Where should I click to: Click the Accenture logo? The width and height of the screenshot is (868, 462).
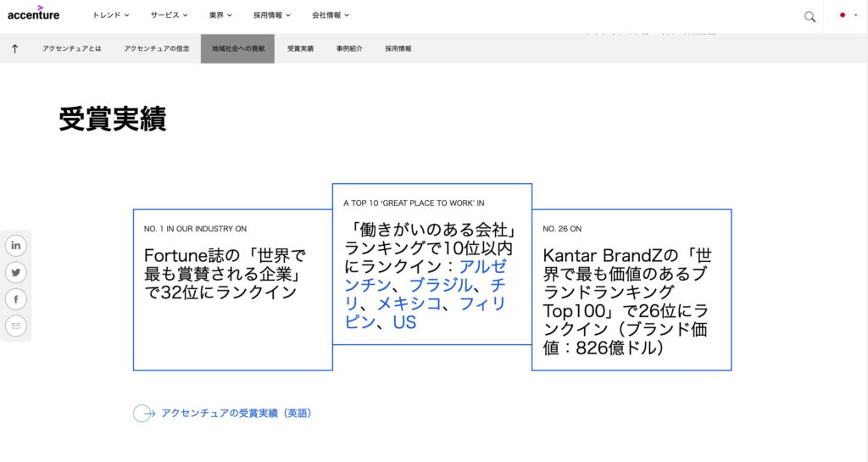point(34,14)
